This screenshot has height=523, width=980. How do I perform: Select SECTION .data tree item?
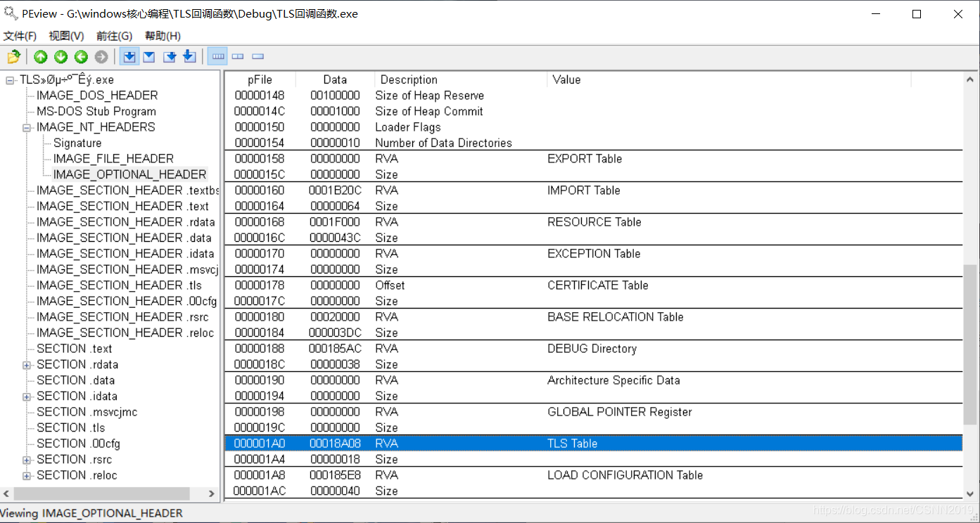pos(75,380)
